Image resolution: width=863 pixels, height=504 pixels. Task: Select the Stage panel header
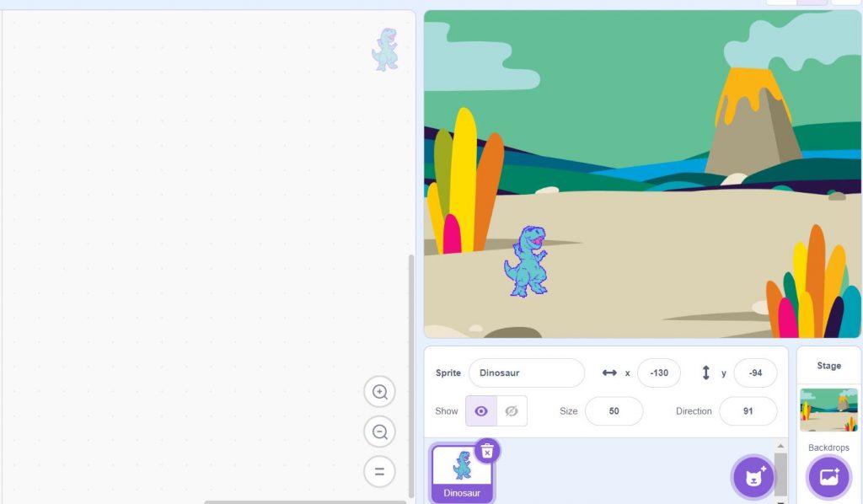[x=828, y=365]
